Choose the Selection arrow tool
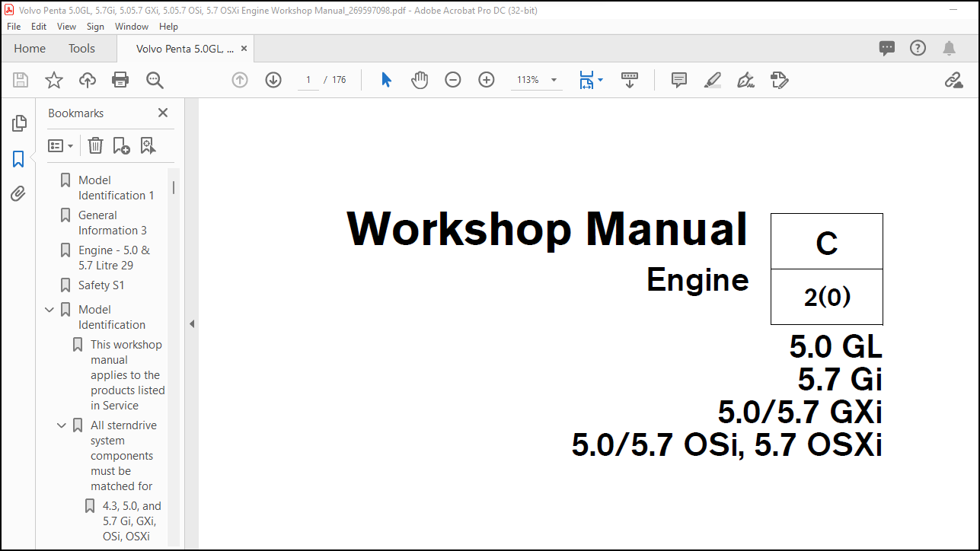Screen dimensions: 980x551 click(x=386, y=80)
